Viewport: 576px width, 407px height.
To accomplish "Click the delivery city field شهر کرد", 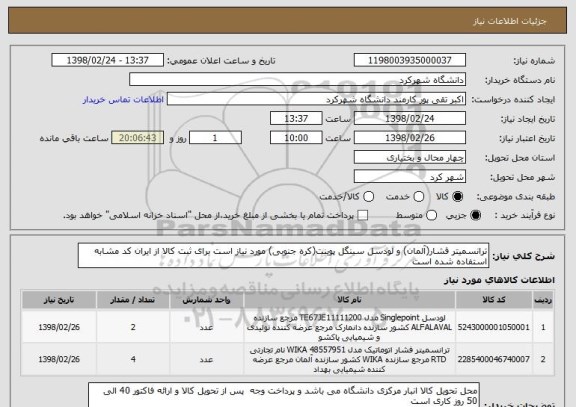I will [x=410, y=177].
